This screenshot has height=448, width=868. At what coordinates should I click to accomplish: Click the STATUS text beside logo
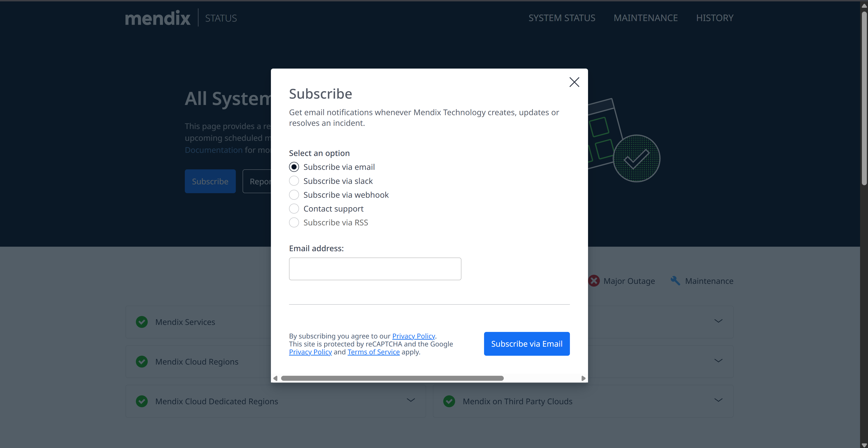click(221, 18)
